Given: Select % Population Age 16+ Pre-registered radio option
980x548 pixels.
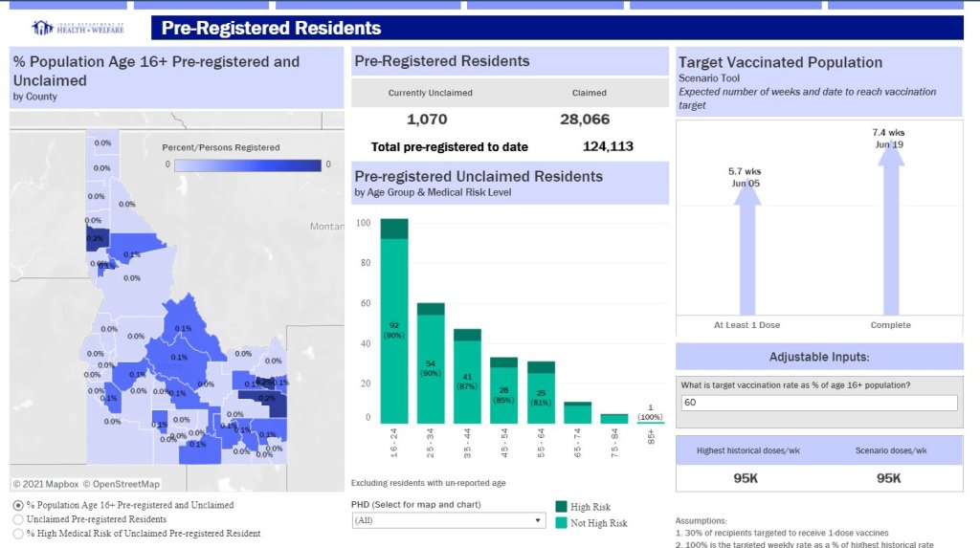Looking at the screenshot, I should tap(18, 505).
